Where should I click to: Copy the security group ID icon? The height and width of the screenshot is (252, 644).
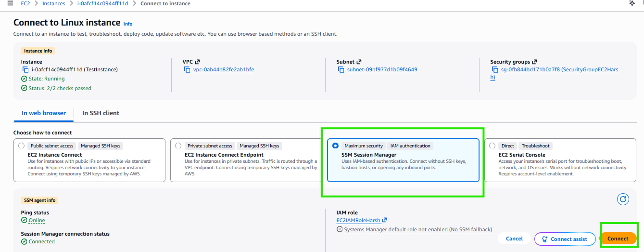(x=495, y=69)
